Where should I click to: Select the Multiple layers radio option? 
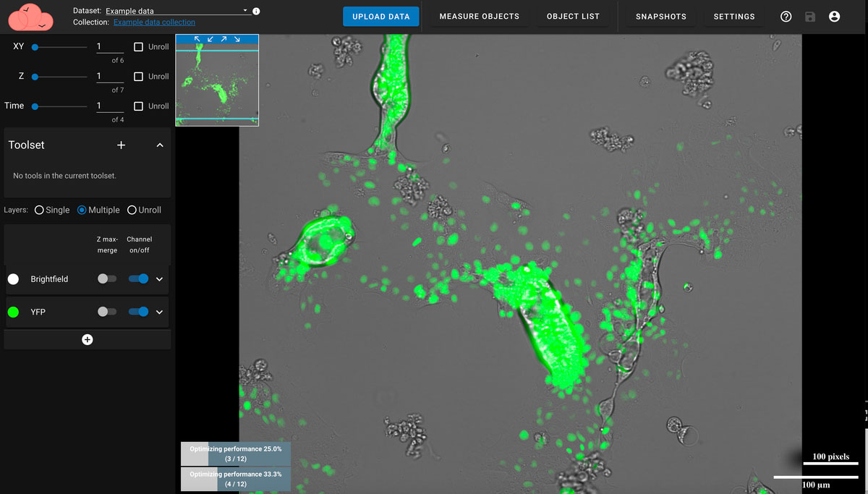click(x=82, y=210)
